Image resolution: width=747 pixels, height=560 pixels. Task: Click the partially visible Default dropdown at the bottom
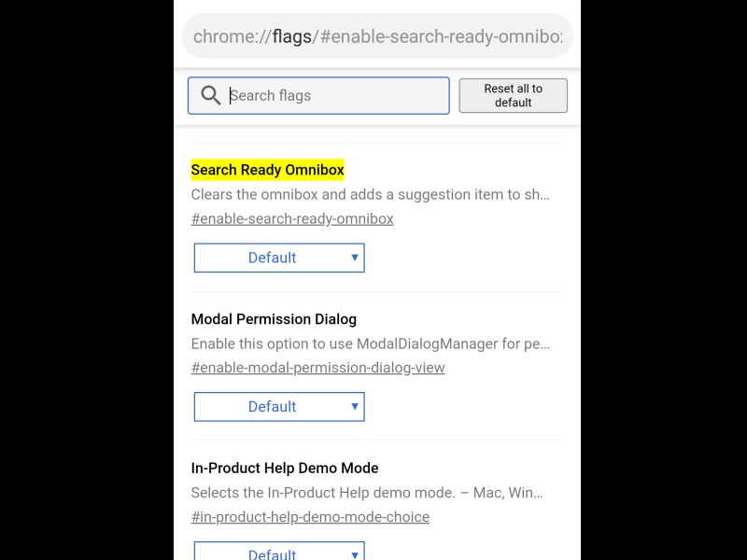(278, 553)
